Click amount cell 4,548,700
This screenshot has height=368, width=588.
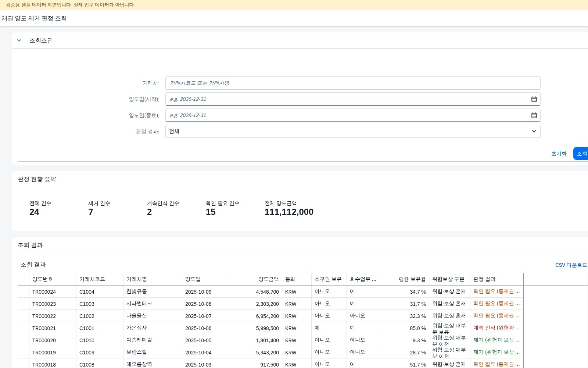pyautogui.click(x=268, y=292)
